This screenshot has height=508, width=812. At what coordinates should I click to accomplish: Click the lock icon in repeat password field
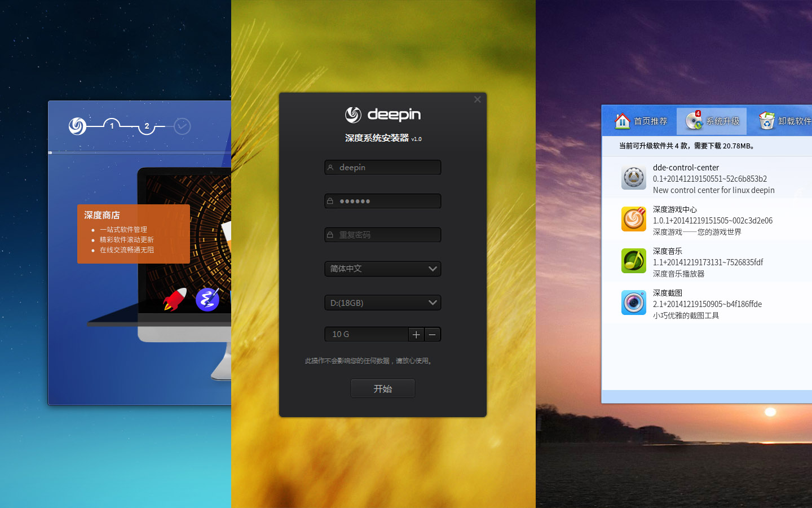(x=330, y=235)
